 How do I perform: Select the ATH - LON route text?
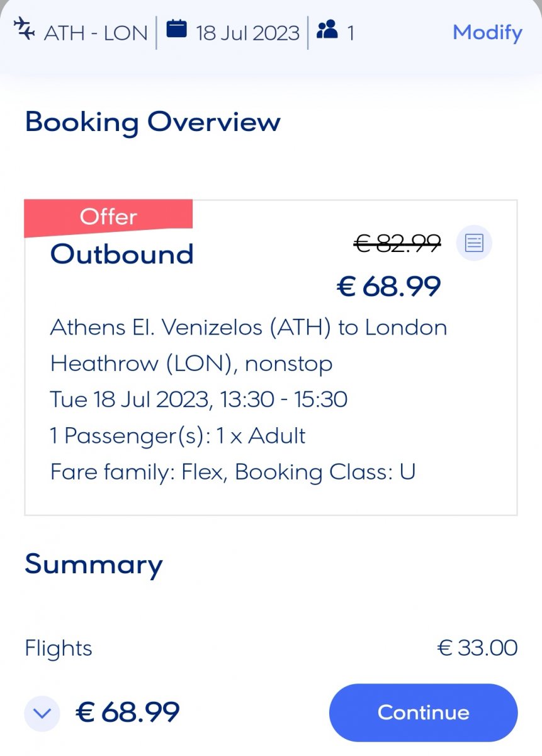point(96,33)
